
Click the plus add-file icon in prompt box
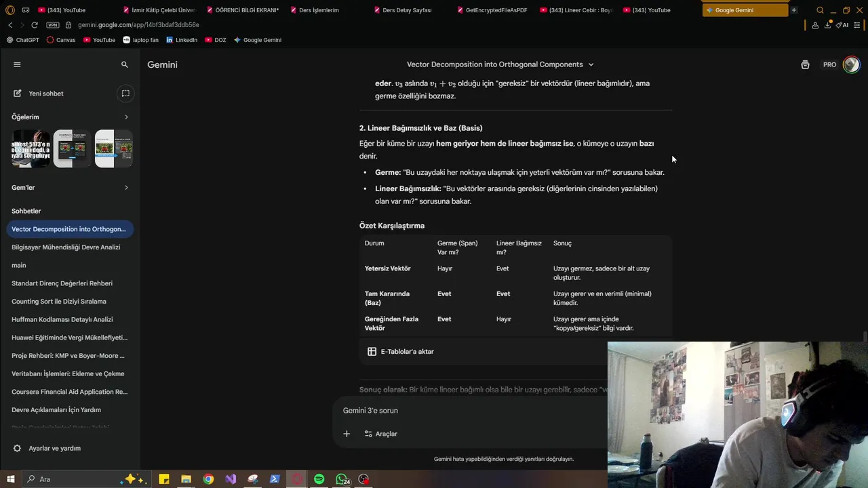(347, 434)
